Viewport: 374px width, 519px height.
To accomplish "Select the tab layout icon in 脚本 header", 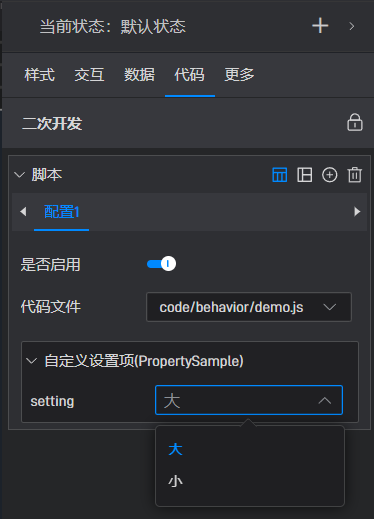I will [x=279, y=175].
